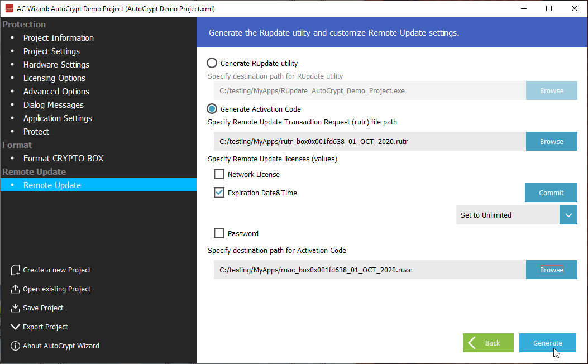Browse for the rutr file path
588x364 pixels.
coord(551,142)
